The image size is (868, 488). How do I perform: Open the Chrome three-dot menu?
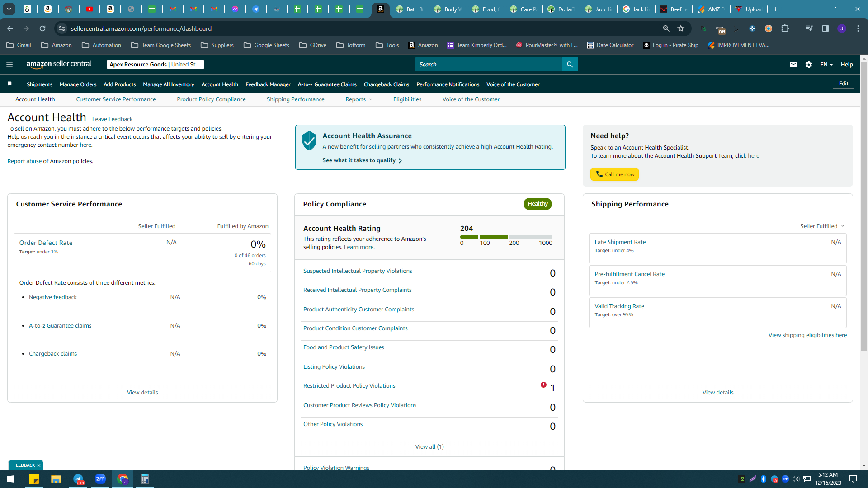[858, 28]
